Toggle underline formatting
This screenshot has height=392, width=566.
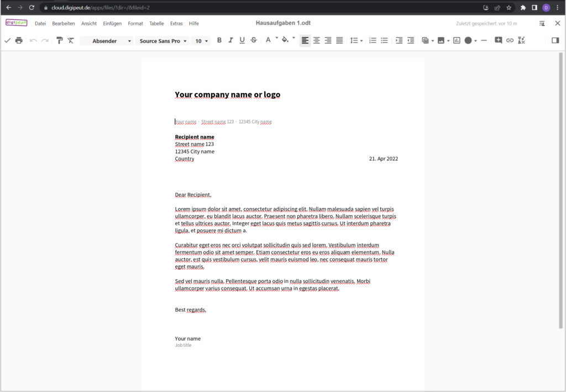(x=242, y=40)
